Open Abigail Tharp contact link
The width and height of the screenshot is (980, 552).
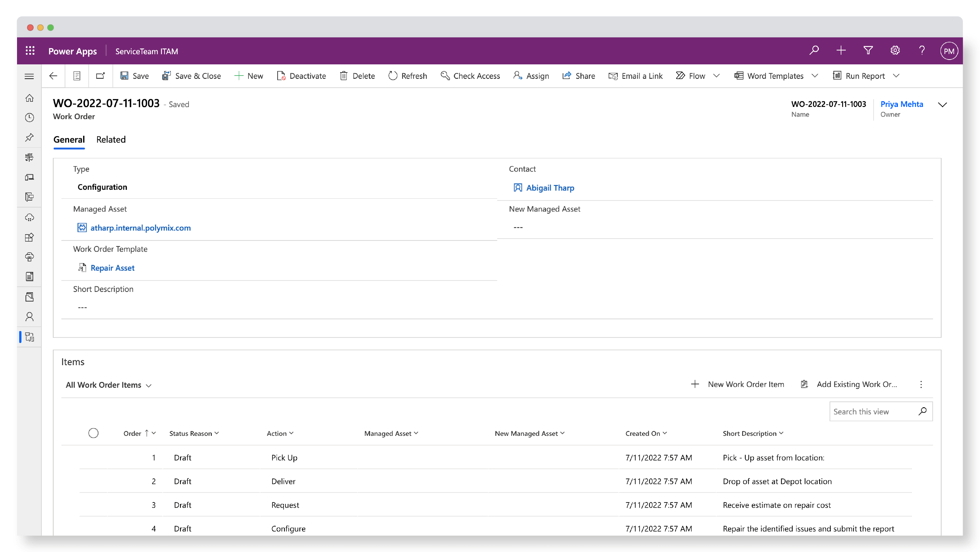550,188
